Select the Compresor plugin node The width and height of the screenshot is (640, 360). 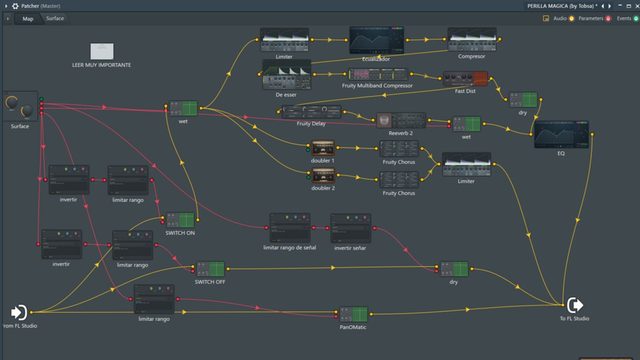(x=472, y=40)
